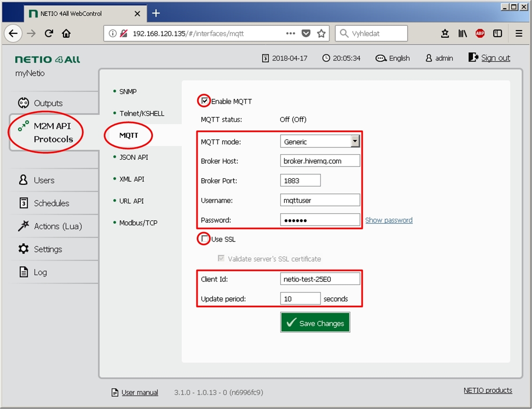Image resolution: width=532 pixels, height=409 pixels.
Task: Click the Username field
Action: tap(320, 200)
